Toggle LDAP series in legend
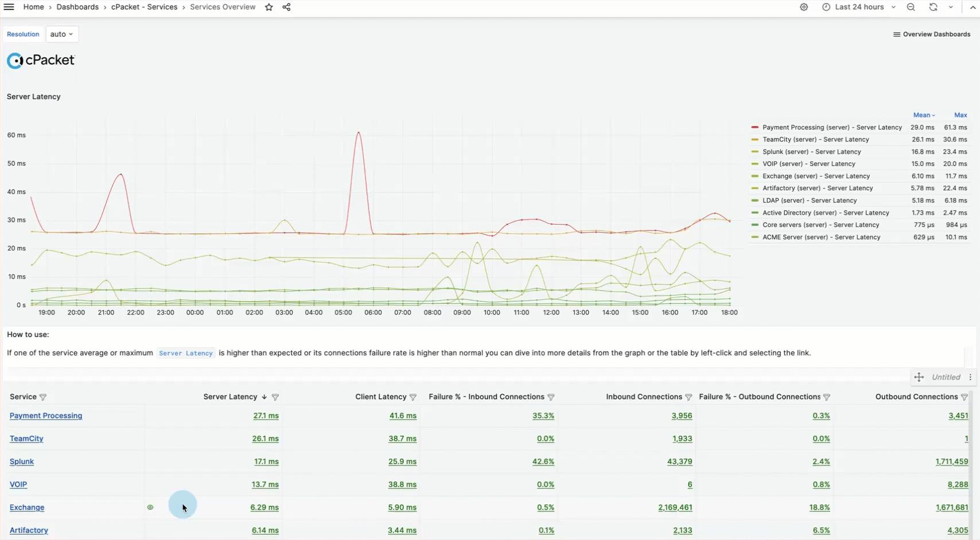Screen dimensions: 980x540 (810, 201)
